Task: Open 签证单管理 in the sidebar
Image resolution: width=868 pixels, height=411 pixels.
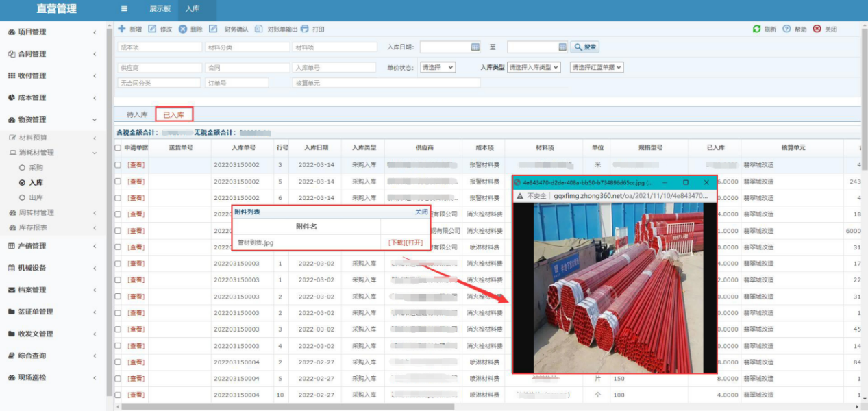Action: point(53,312)
